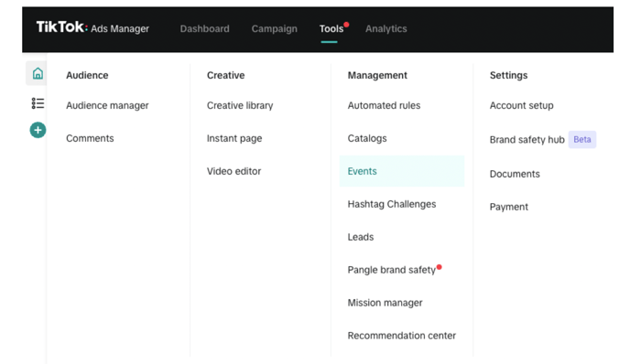Select Comments under Audience
The height and width of the screenshot is (364, 630).
pos(90,138)
